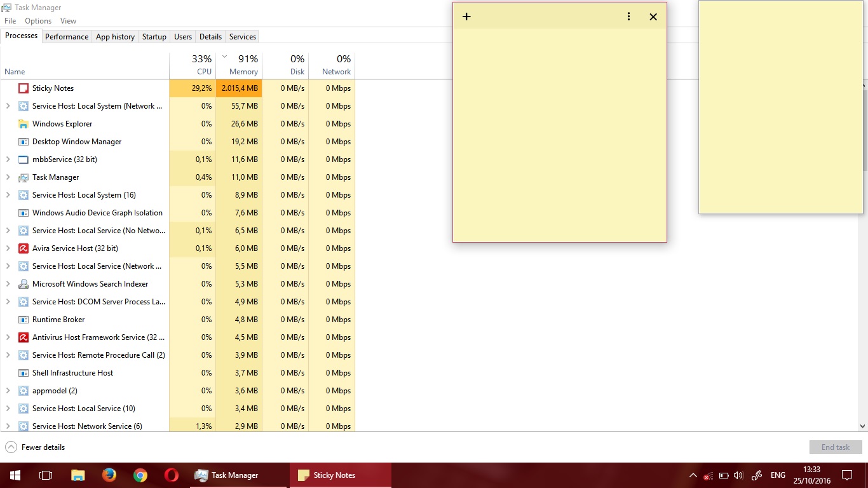Click the Antivirus Host Framework Service icon
Viewport: 868px width, 488px height.
[24, 337]
